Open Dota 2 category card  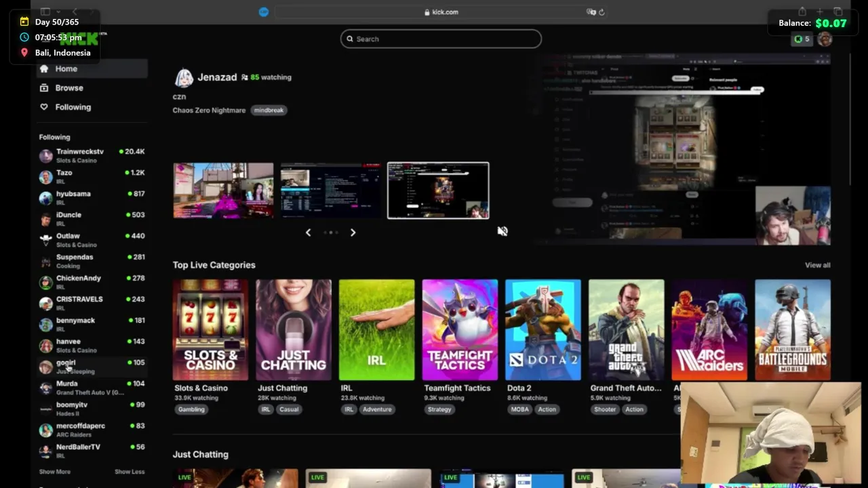coord(543,329)
